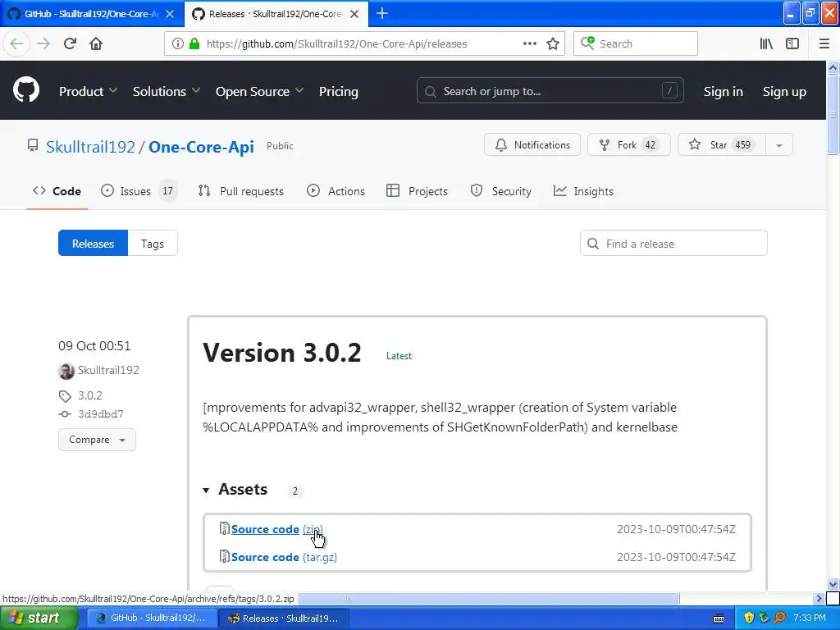The width and height of the screenshot is (840, 630).
Task: Click Sign in
Action: [723, 92]
